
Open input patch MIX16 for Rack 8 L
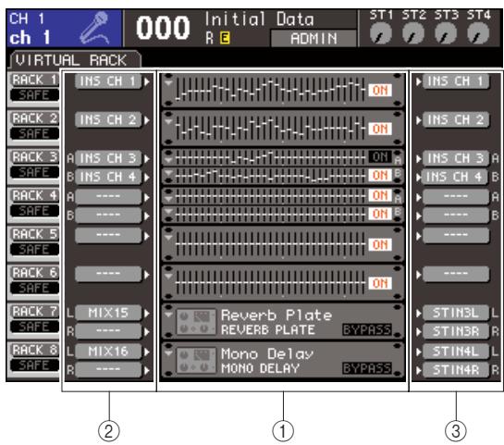108,352
